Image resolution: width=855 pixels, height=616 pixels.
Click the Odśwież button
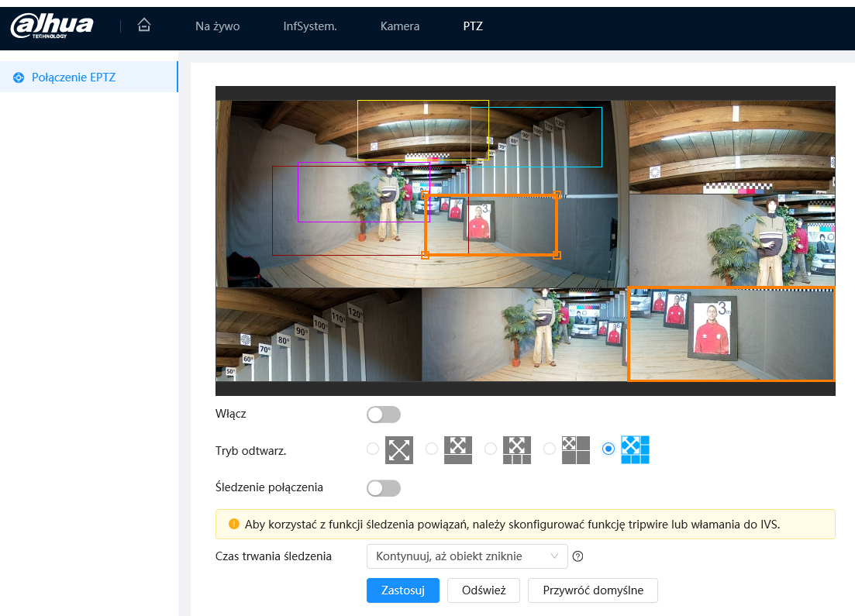(484, 590)
